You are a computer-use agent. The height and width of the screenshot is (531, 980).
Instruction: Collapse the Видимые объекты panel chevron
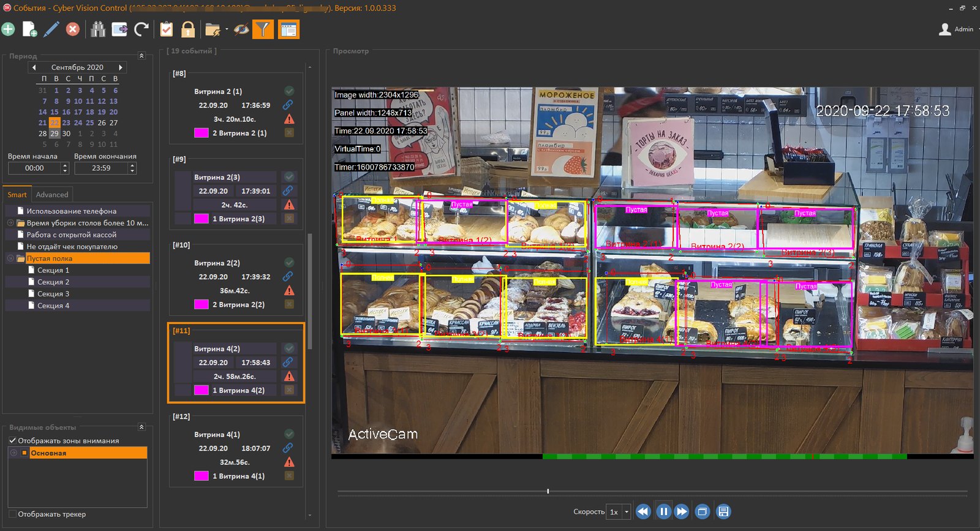click(141, 427)
